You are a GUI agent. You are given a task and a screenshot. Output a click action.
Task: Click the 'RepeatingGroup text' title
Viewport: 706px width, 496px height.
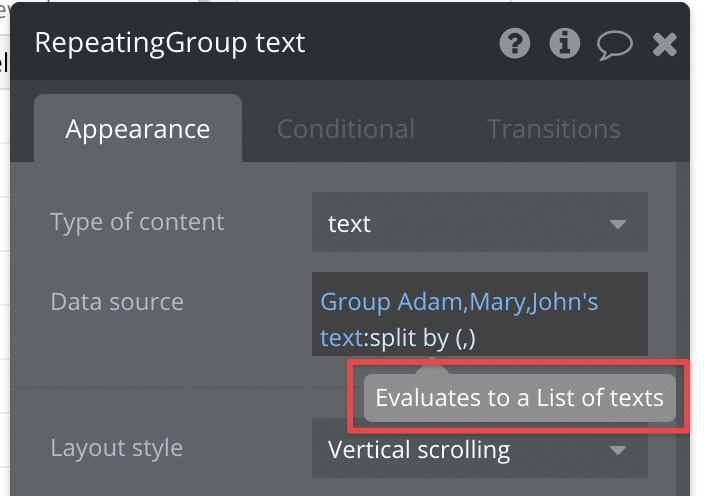click(170, 43)
